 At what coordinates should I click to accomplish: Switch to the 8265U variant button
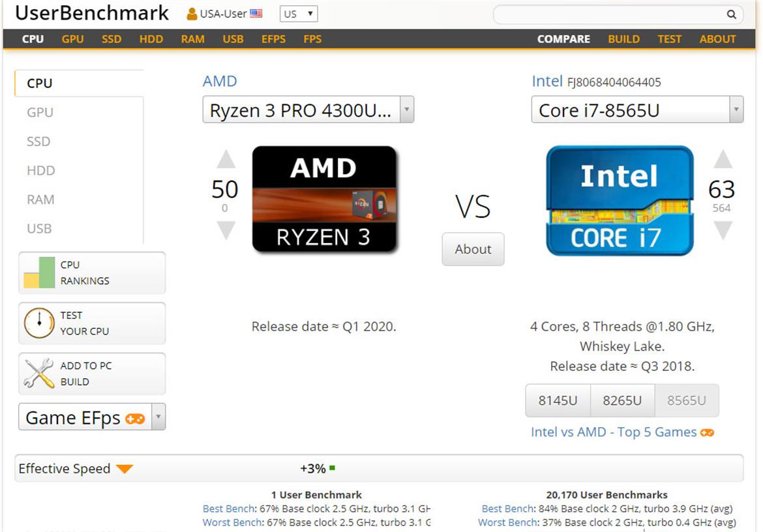[622, 400]
